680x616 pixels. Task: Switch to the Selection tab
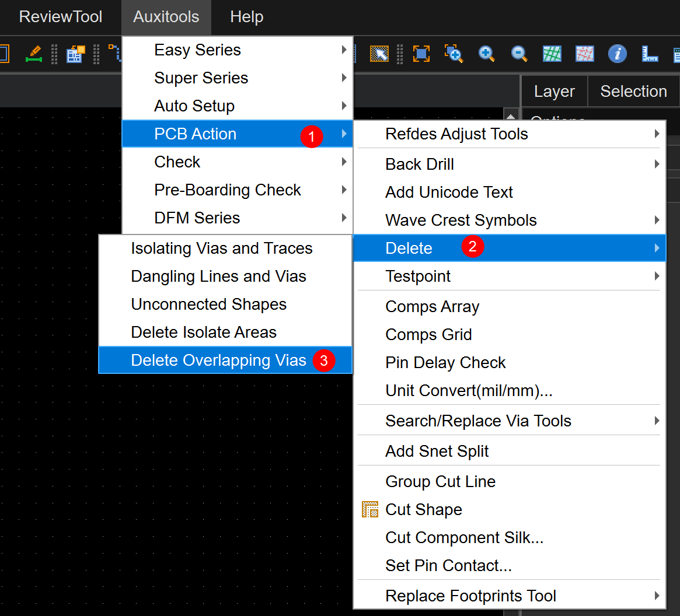point(633,92)
